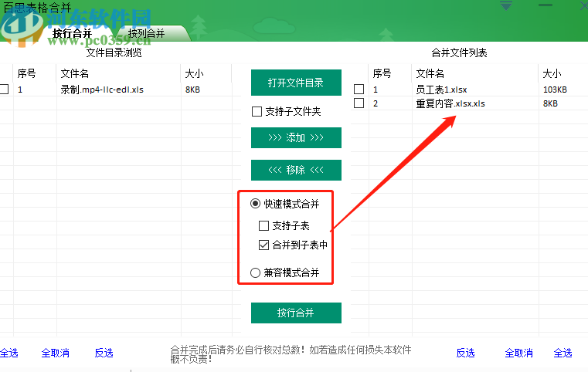Click the >>> 添加 >>> button
588x372 pixels.
pos(296,137)
